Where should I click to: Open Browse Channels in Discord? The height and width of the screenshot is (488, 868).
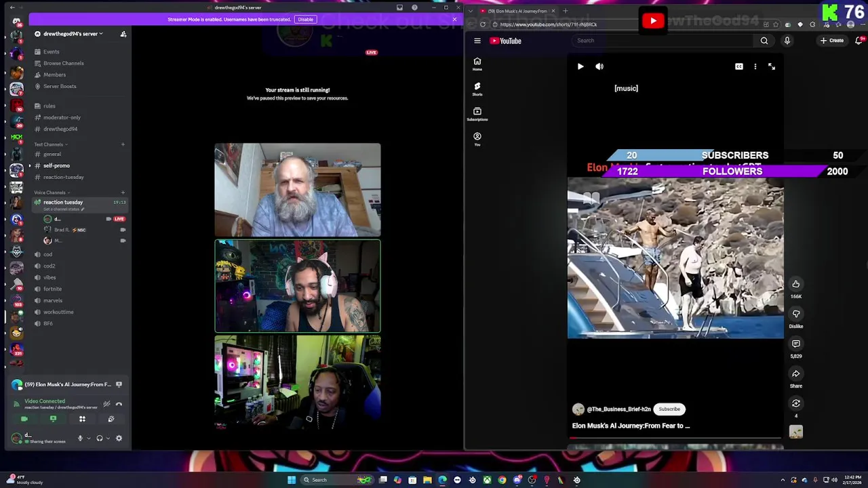pos(63,63)
